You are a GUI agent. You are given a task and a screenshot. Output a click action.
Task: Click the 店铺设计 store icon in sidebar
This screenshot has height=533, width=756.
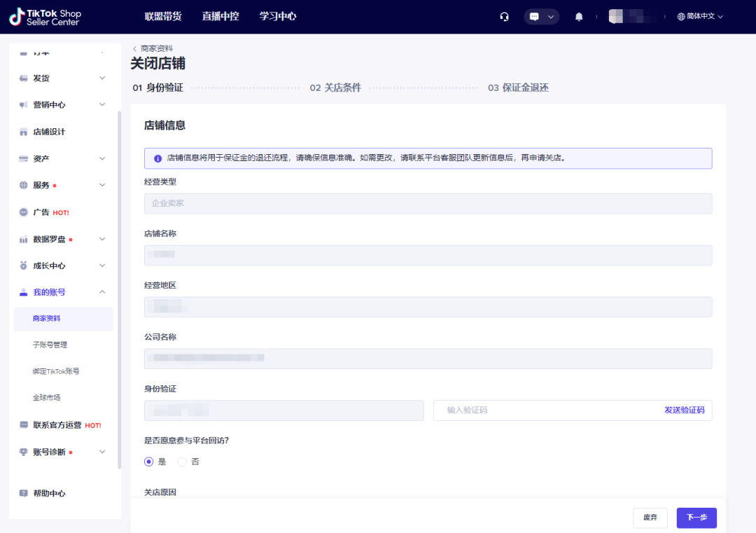[x=24, y=132]
